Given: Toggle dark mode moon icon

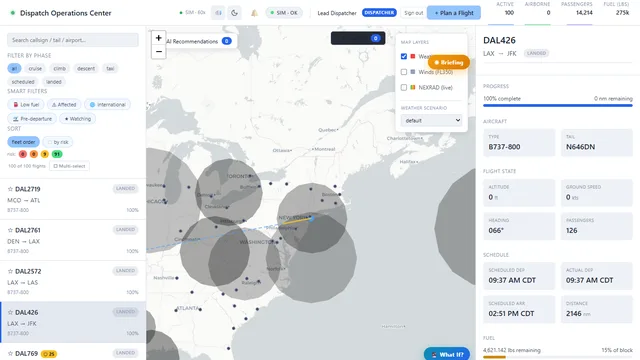Looking at the screenshot, I should pyautogui.click(x=234, y=13).
